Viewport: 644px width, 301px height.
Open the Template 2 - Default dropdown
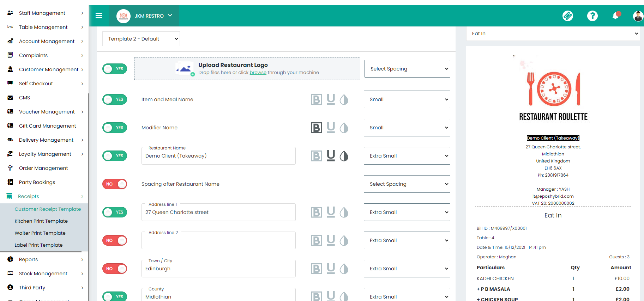(141, 39)
